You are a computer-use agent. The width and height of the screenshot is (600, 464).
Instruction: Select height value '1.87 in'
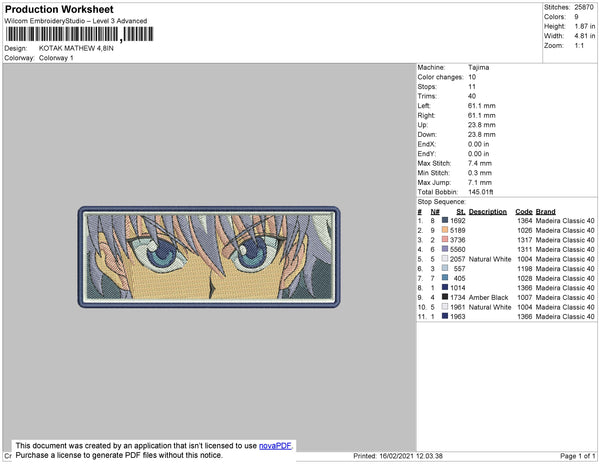click(585, 26)
